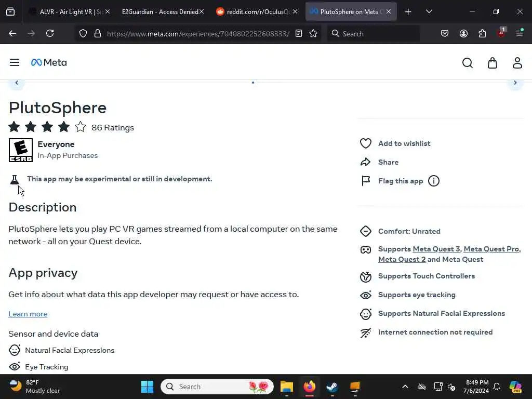The width and height of the screenshot is (532, 399).
Task: Open a new browser tab
Action: pyautogui.click(x=408, y=12)
